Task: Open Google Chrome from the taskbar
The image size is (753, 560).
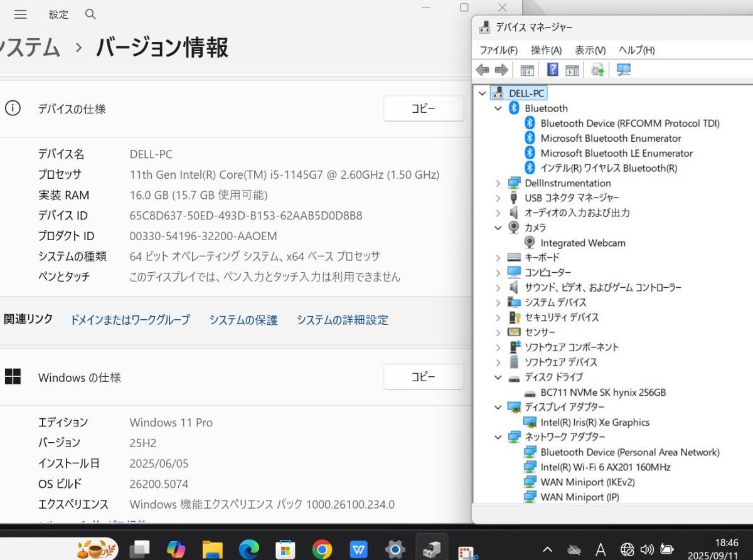Action: (322, 549)
